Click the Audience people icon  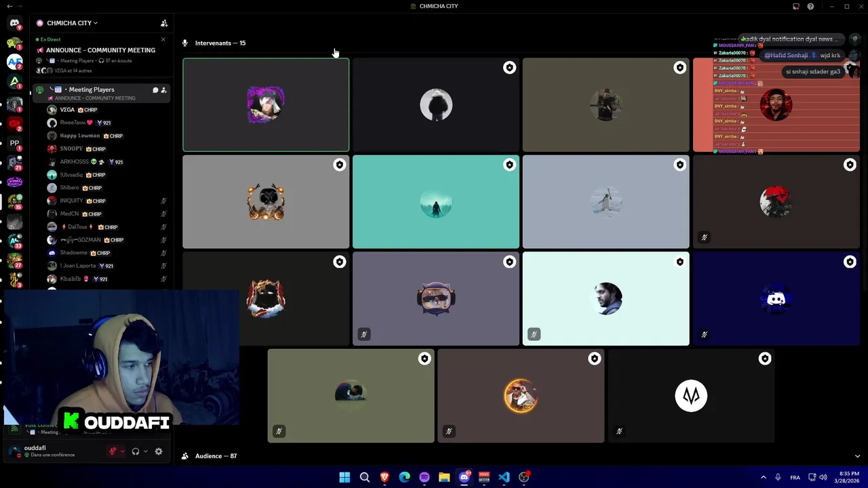click(x=185, y=456)
